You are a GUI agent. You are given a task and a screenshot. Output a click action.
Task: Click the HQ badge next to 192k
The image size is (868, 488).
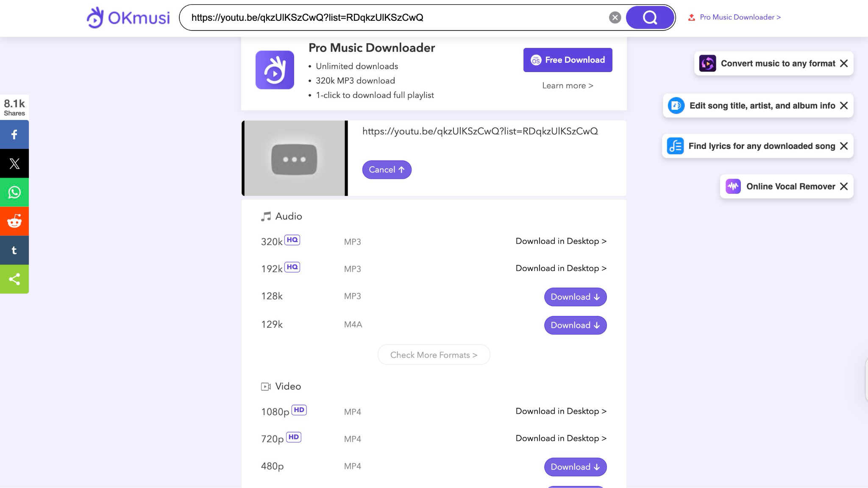(292, 267)
